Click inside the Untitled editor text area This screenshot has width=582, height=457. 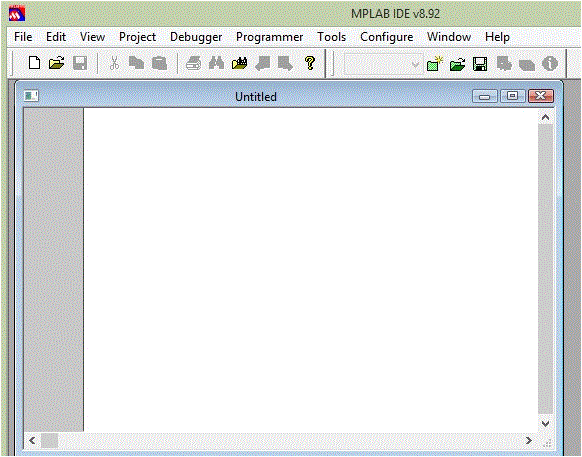click(311, 270)
